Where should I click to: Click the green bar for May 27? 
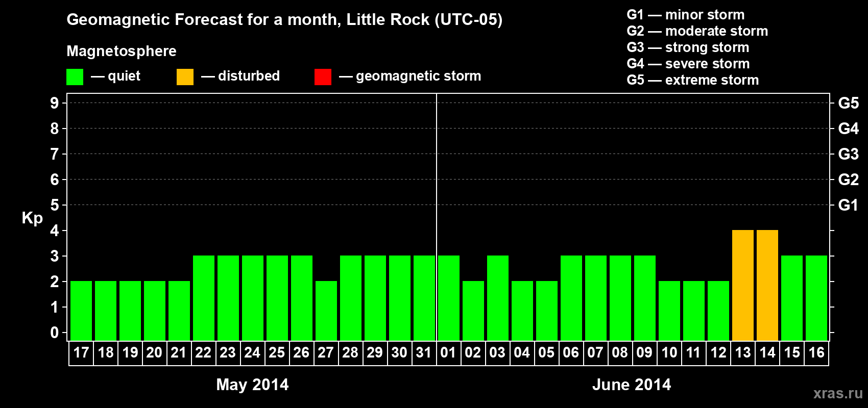click(326, 311)
